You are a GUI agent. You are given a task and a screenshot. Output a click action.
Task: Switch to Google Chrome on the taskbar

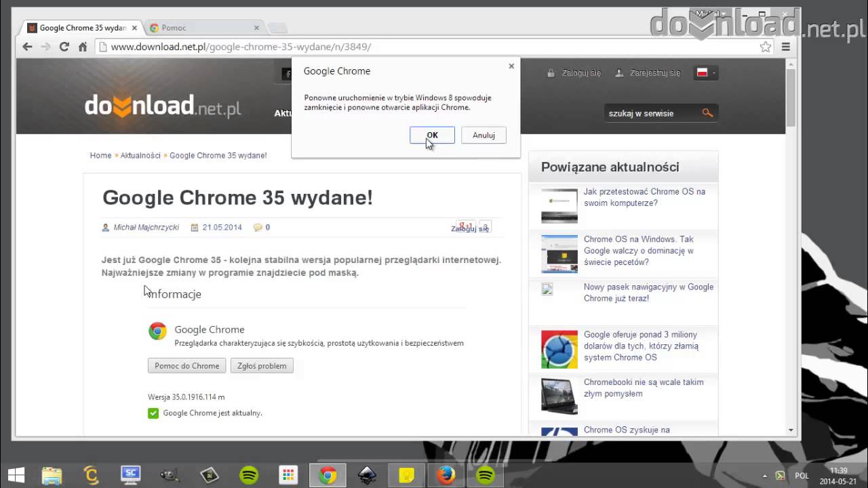pos(328,475)
